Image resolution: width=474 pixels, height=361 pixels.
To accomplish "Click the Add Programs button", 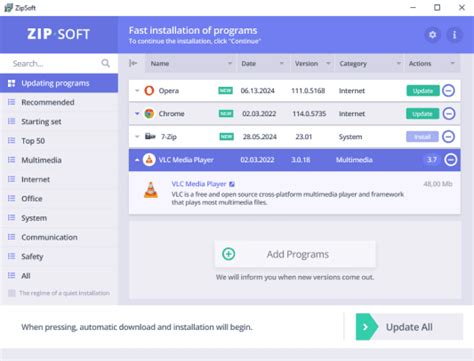I will coord(295,254).
